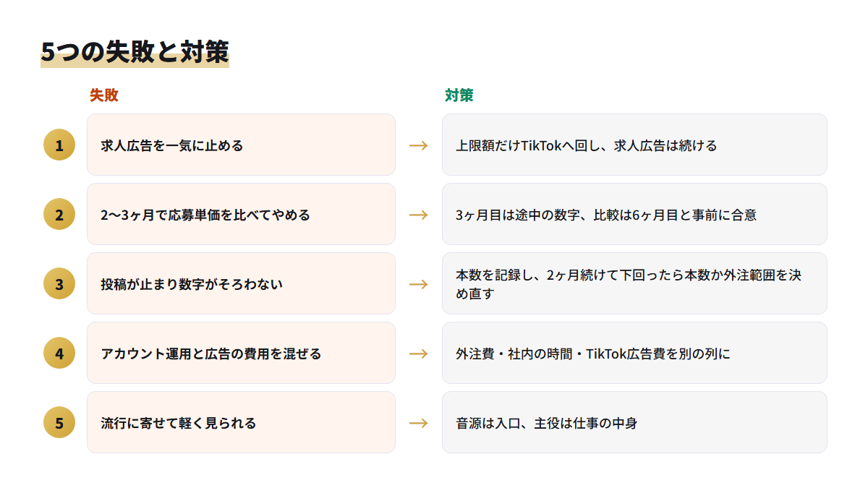
Task: Click the 失敗 column header
Action: pos(104,95)
